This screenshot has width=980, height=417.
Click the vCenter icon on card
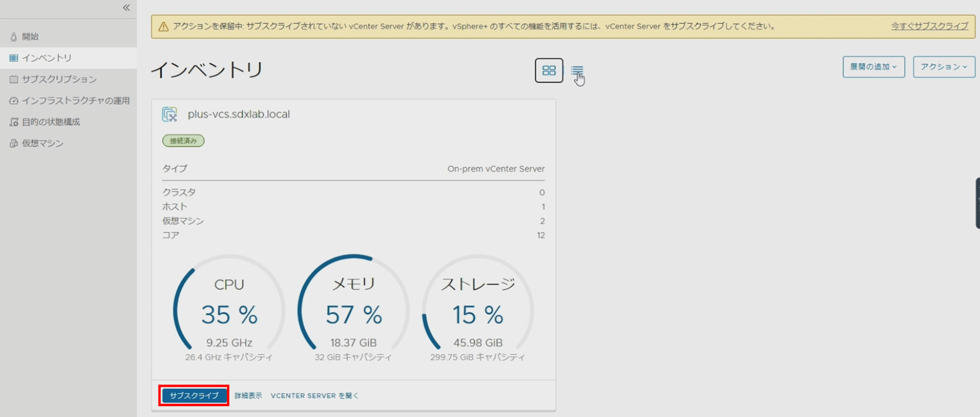(x=170, y=114)
